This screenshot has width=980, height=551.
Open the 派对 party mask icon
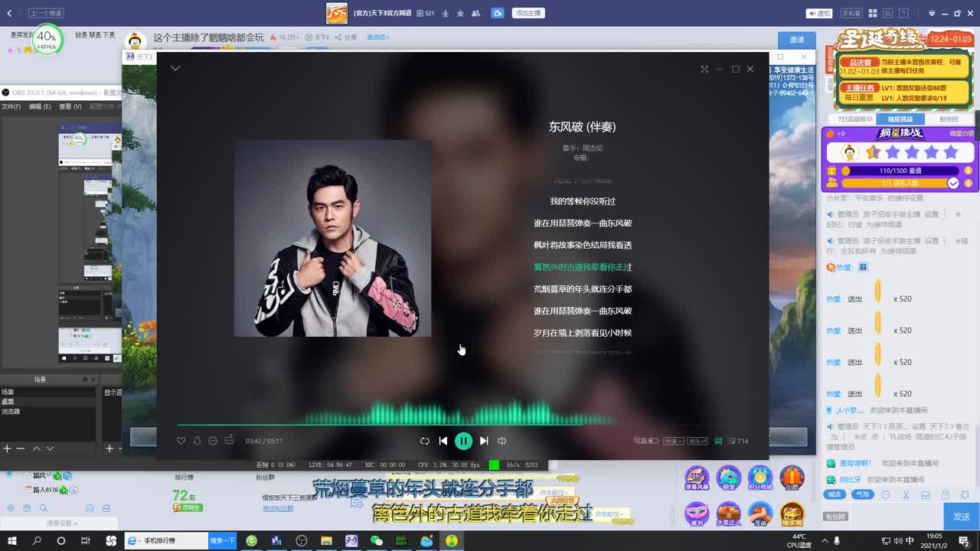point(696,514)
